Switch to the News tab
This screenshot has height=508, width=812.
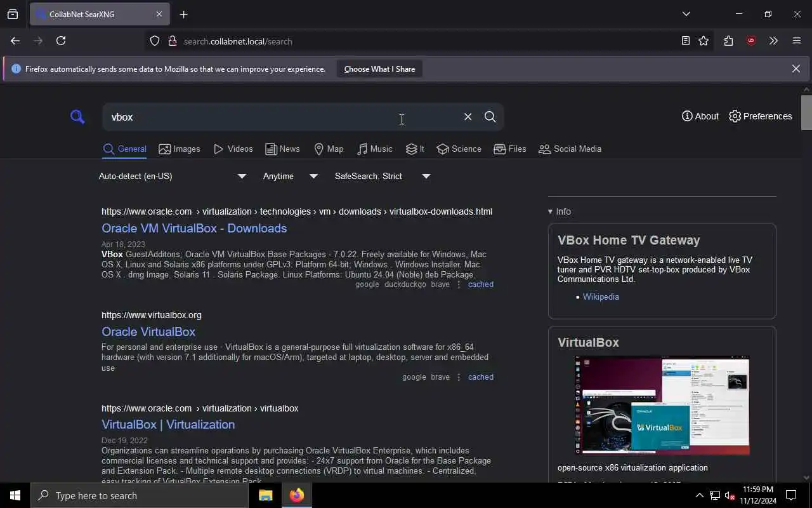pos(282,149)
